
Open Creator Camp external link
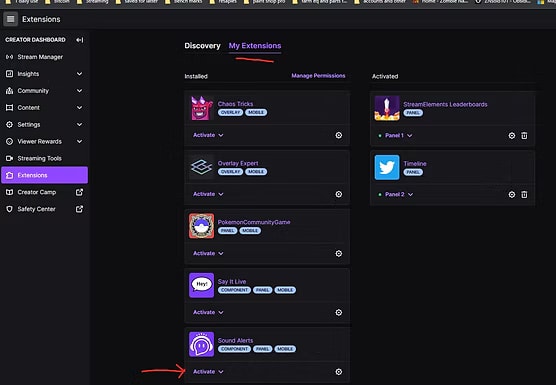(44, 192)
